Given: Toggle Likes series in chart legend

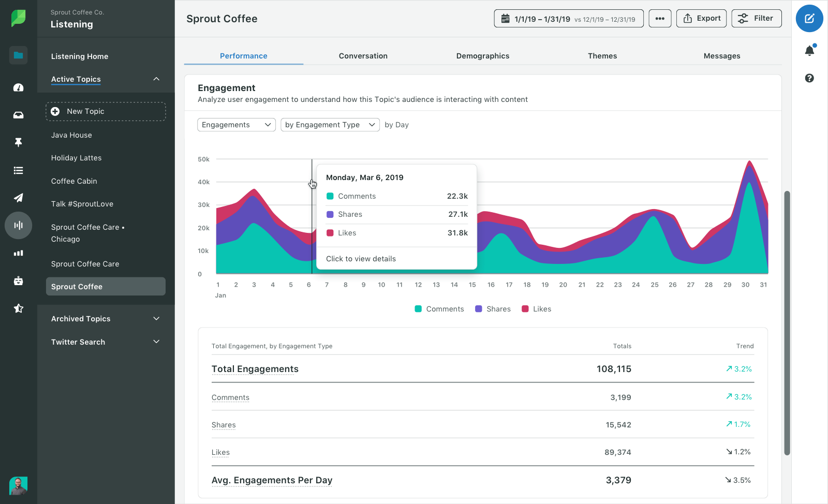Looking at the screenshot, I should tap(536, 309).
